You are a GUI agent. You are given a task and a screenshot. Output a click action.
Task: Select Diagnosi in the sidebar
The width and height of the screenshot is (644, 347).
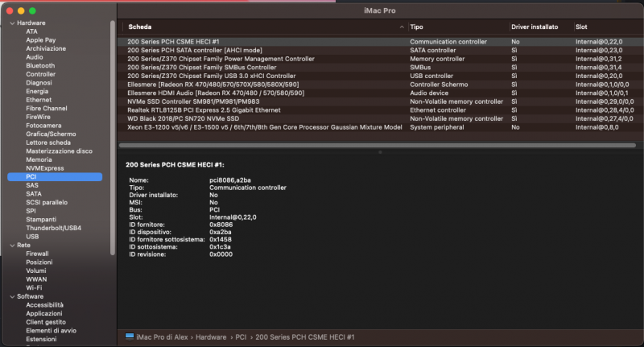(x=39, y=83)
